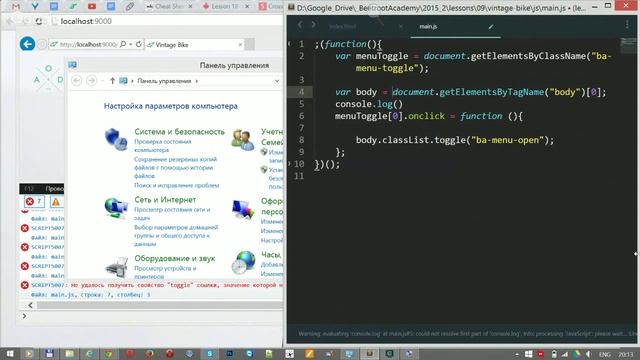
Task: Open the Control Panel address history dropdown
Action: pos(277,81)
